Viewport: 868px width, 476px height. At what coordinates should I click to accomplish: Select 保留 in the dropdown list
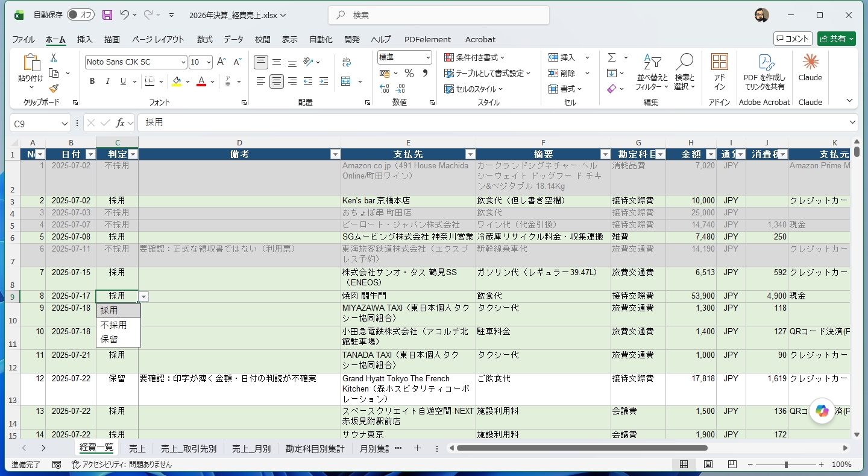point(118,340)
